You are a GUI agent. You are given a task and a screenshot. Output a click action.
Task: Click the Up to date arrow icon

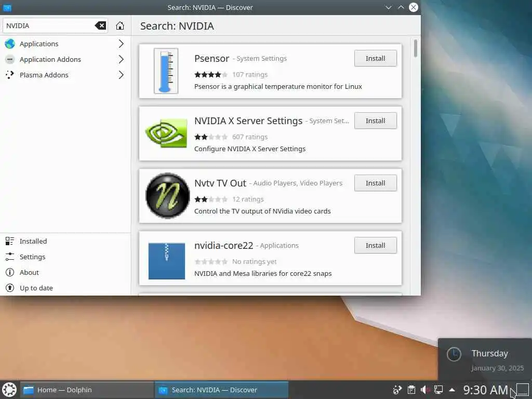point(10,288)
